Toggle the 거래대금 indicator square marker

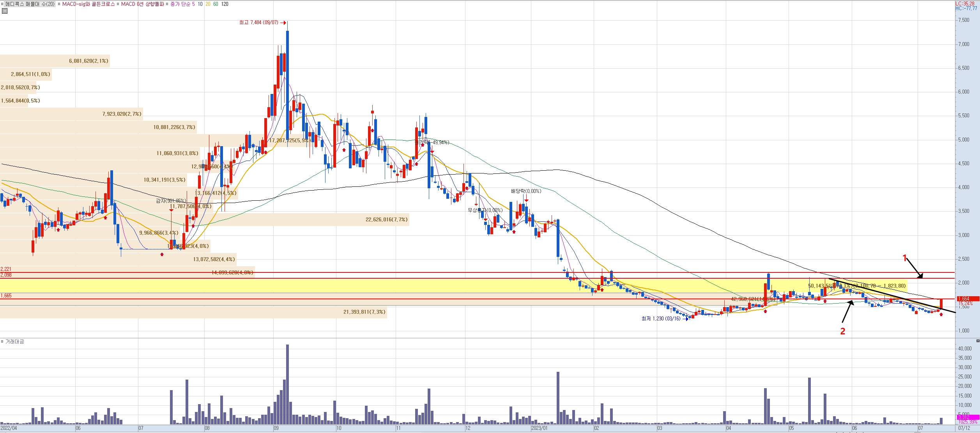(2, 341)
